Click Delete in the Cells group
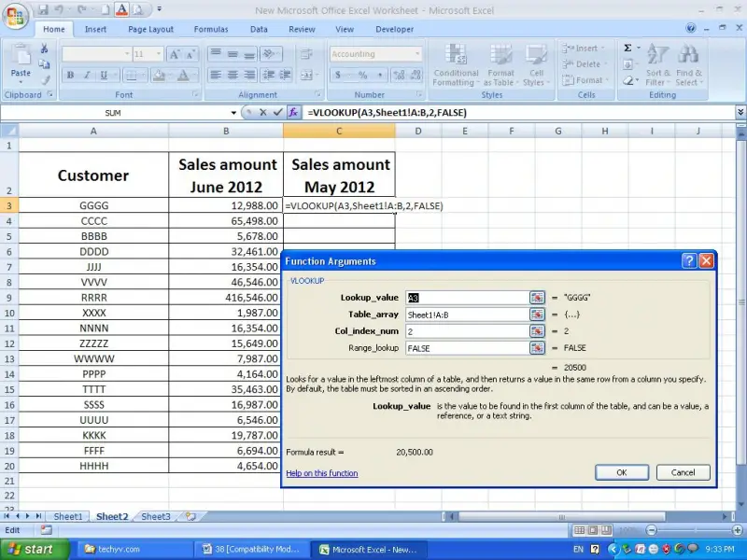Image resolution: width=747 pixels, height=560 pixels. point(585,63)
